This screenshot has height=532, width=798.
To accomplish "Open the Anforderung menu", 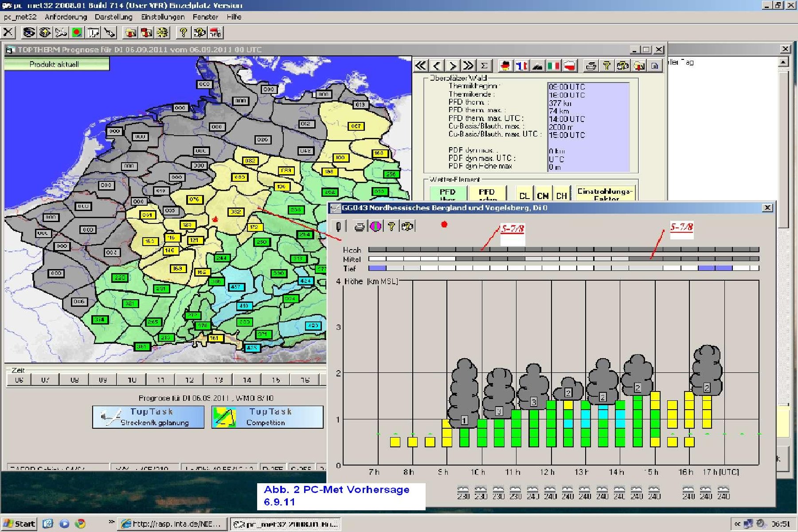I will (x=66, y=17).
